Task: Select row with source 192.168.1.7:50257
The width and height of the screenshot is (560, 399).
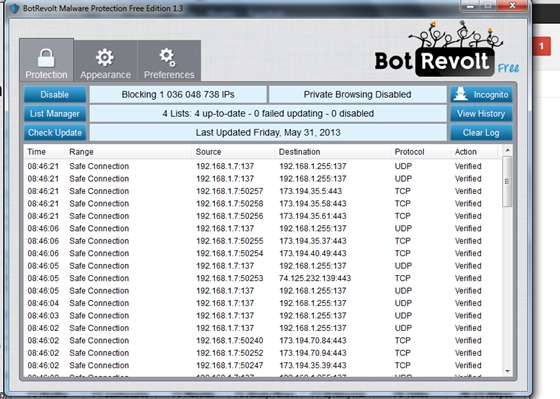Action: tap(262, 191)
